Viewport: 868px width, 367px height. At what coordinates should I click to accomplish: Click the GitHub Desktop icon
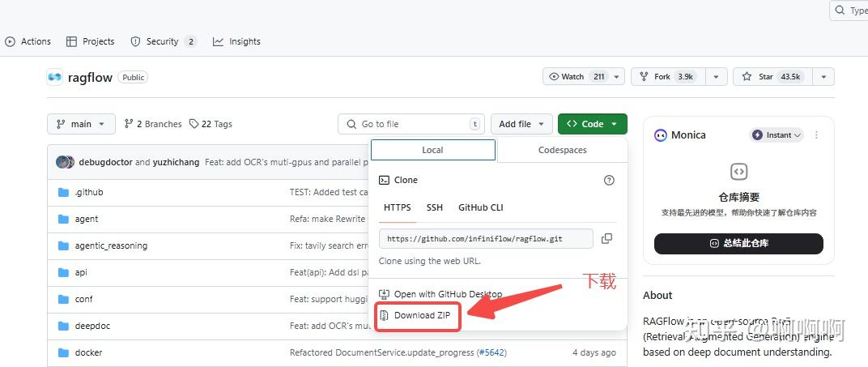[x=384, y=294]
